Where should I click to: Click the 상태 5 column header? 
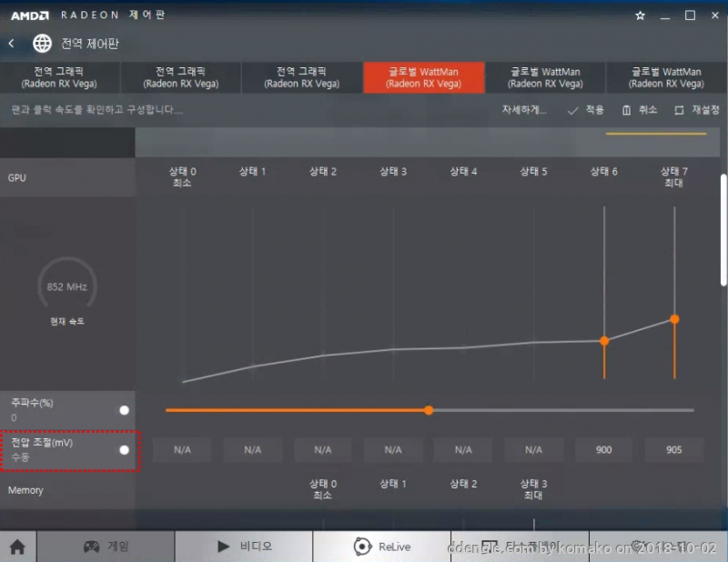tap(533, 171)
